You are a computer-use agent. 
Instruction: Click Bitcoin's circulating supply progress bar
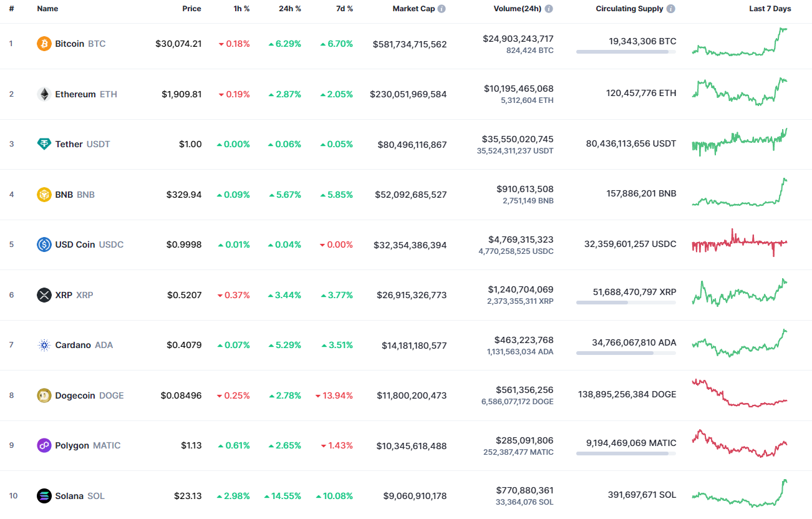tap(626, 52)
